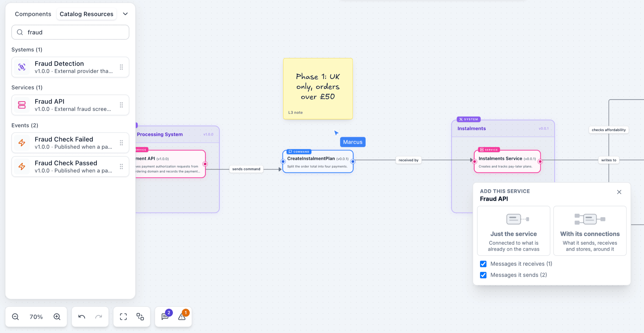
Task: Click the Fraud Detection system icon
Action: point(22,67)
